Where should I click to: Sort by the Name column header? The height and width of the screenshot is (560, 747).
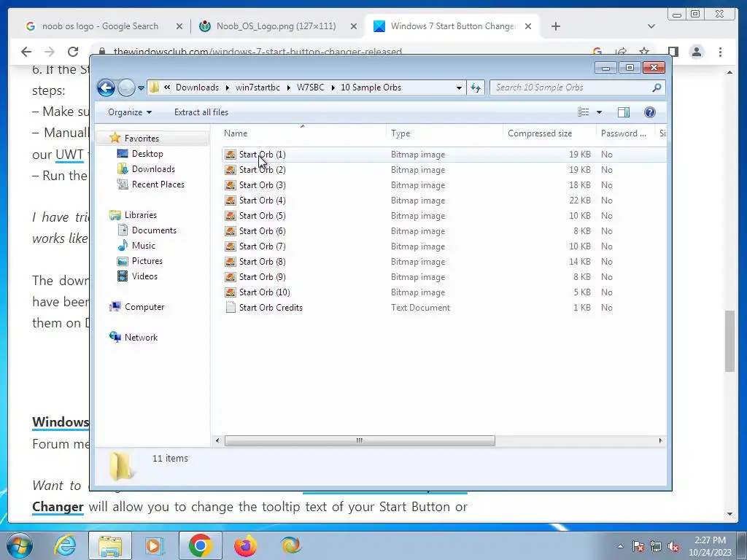pos(303,134)
